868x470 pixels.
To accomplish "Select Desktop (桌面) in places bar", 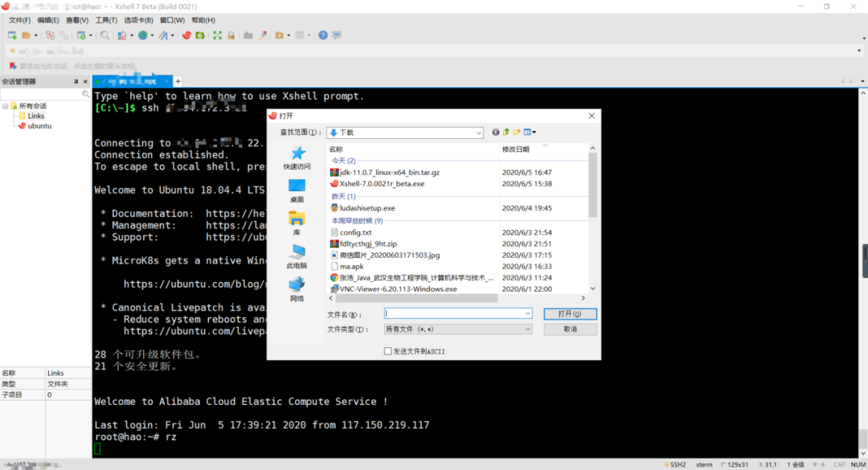I will point(297,191).
